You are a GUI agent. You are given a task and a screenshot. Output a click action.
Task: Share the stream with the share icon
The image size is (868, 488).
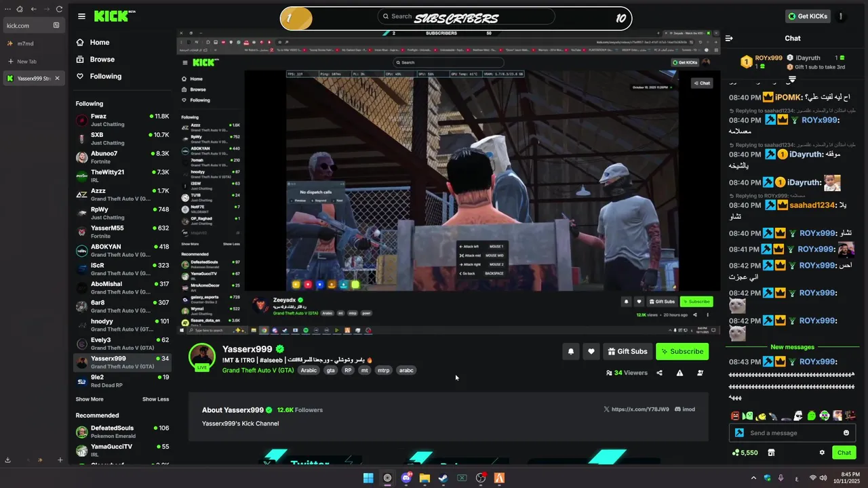[x=659, y=373]
